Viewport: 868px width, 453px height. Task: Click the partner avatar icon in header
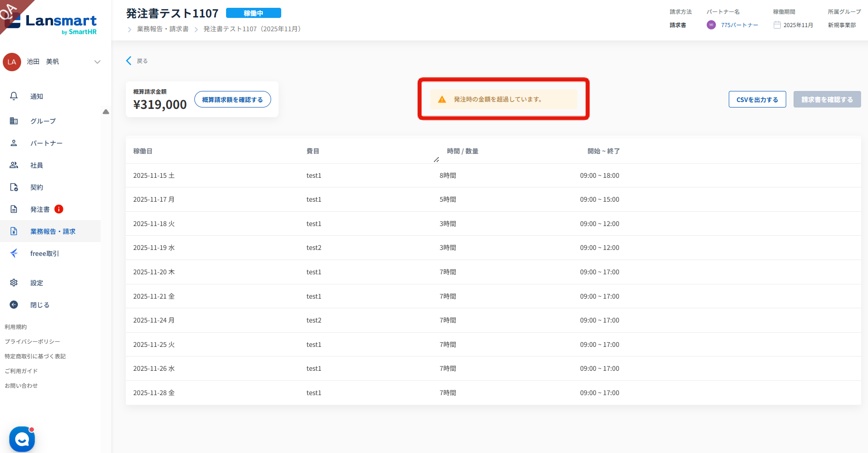point(711,25)
